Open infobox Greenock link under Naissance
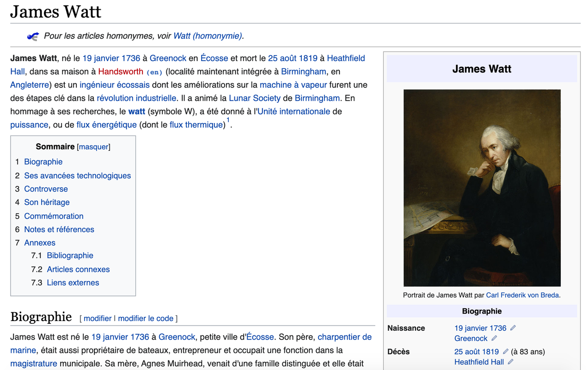 click(471, 338)
